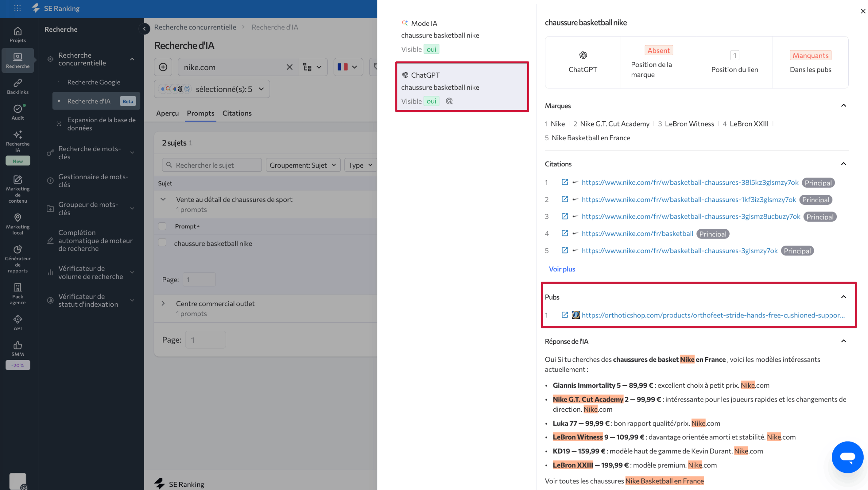
Task: Click the SE Ranking logo in header
Action: (56, 8)
